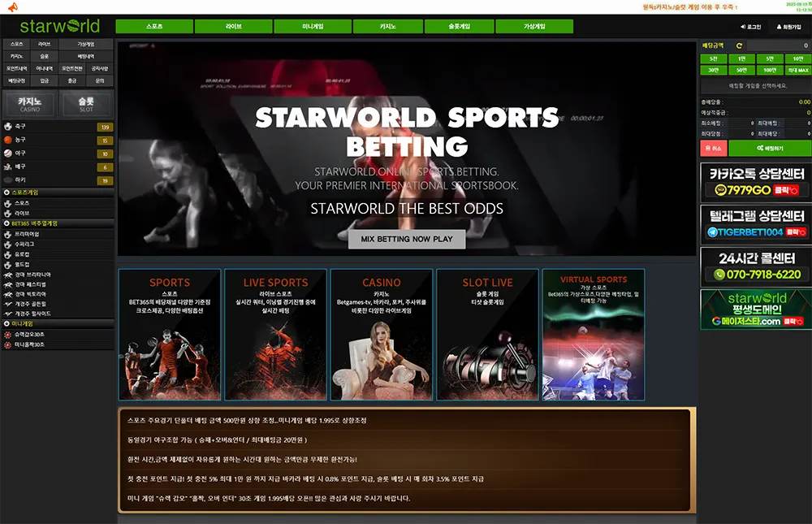
Task: Click the icon beside 유로컵
Action: click(8, 254)
